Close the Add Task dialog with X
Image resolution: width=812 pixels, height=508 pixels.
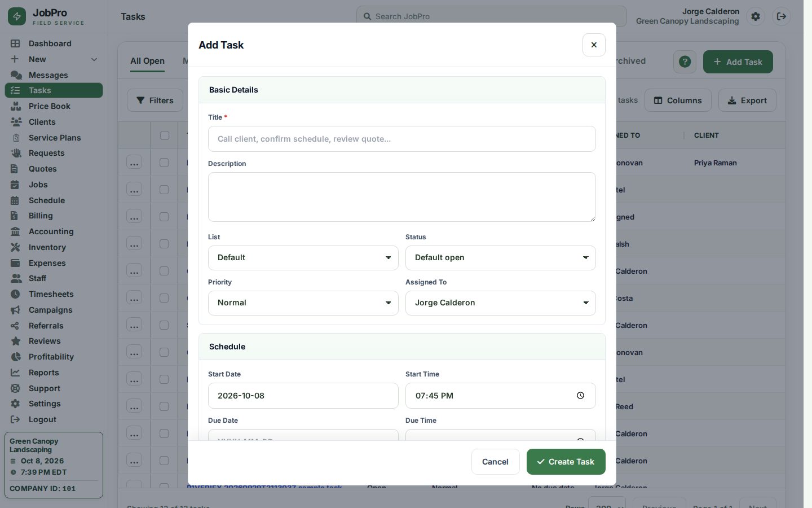(x=594, y=45)
